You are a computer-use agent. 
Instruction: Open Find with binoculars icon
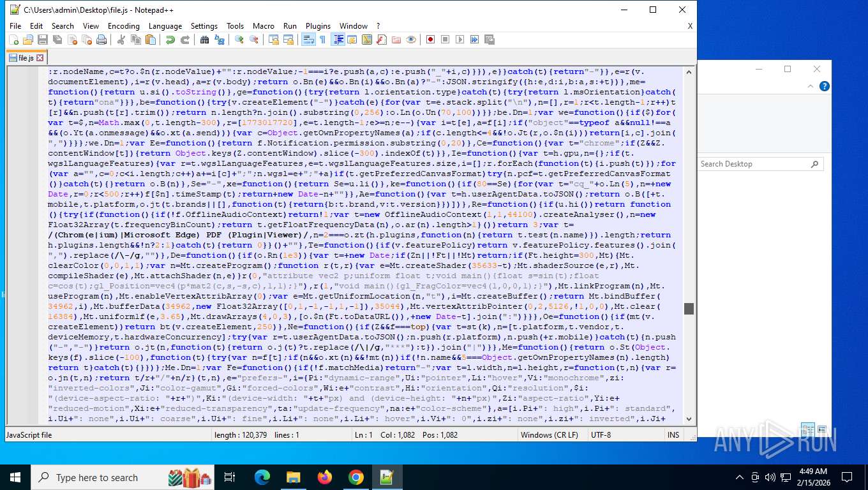click(x=205, y=40)
